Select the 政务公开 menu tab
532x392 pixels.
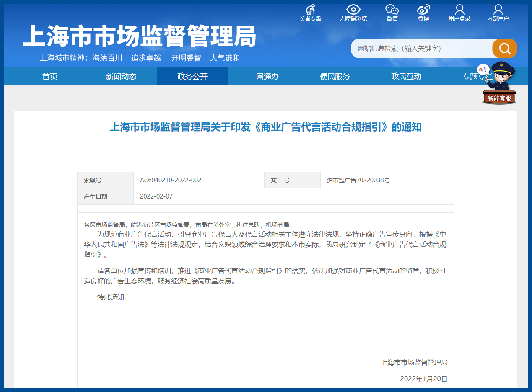192,76
